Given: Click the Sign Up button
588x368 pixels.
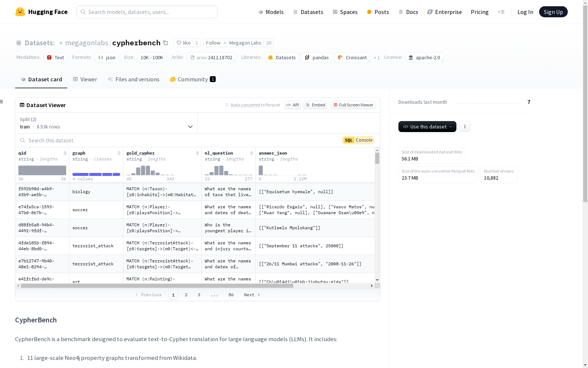Looking at the screenshot, I should point(553,12).
